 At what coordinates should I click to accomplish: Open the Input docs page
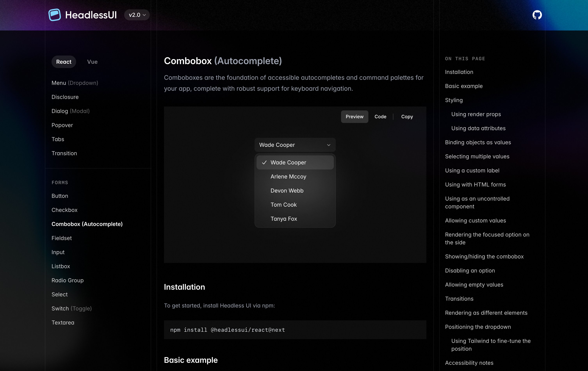(58, 252)
